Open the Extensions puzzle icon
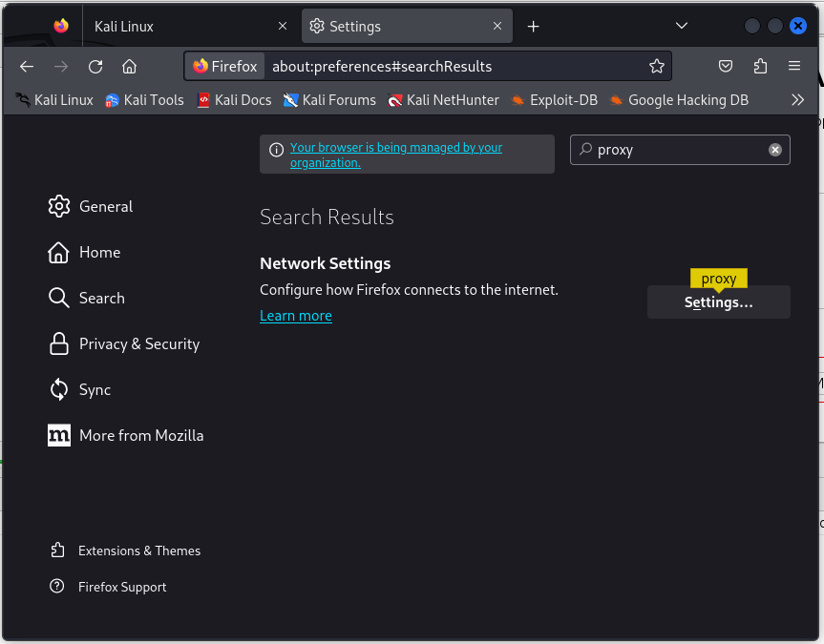 point(760,66)
